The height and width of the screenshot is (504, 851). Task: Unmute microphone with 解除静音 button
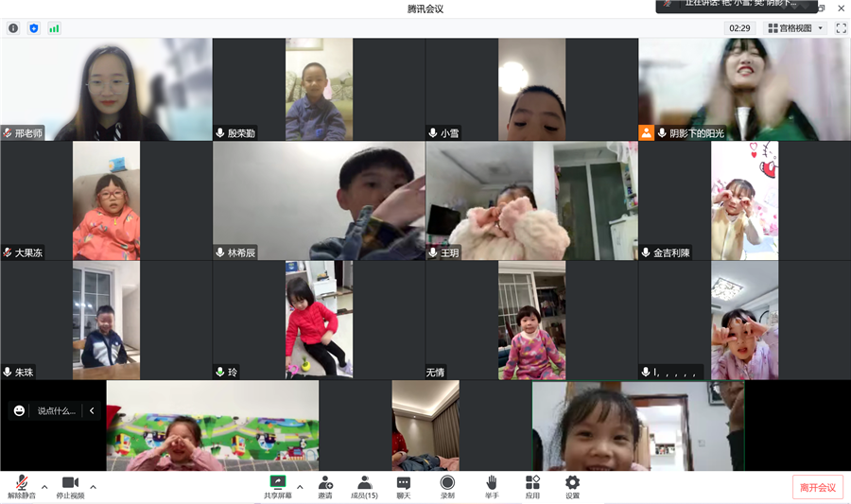click(22, 487)
